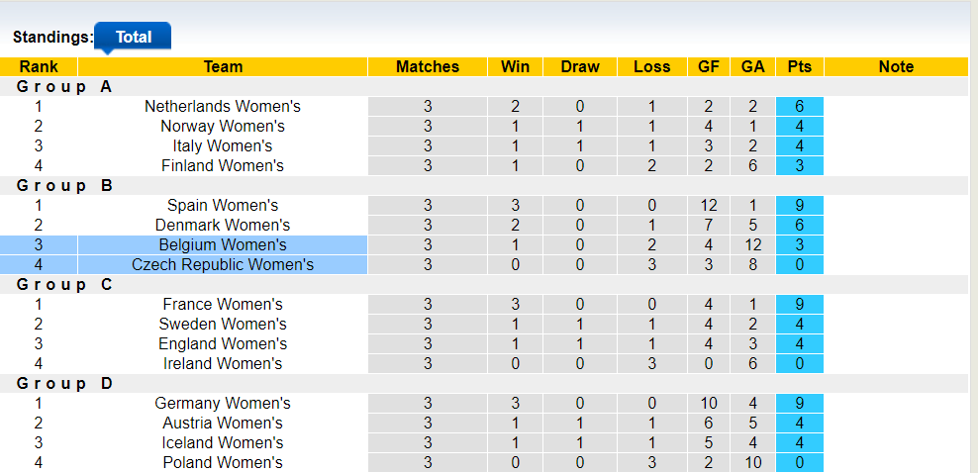
Task: Select the Total standings tab
Action: (133, 37)
